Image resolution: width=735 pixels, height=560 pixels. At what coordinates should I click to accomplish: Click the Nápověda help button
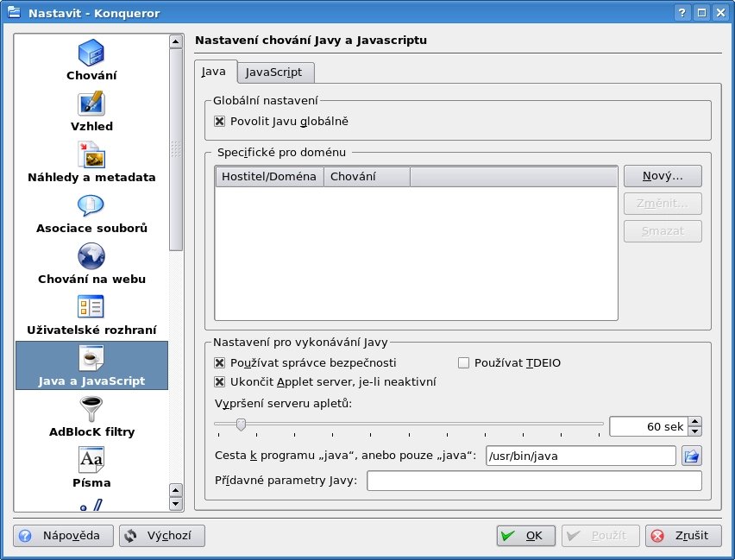coord(63,536)
